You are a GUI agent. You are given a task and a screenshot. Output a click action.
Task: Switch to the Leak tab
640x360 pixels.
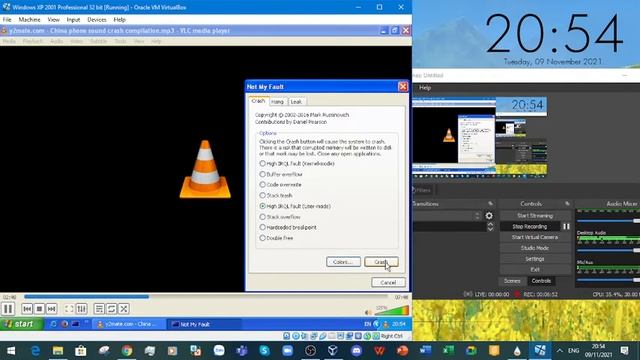296,102
